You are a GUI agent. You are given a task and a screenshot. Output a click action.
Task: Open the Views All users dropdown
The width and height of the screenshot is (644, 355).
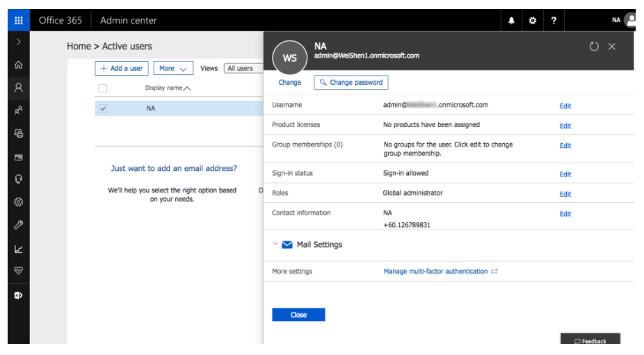pos(243,68)
